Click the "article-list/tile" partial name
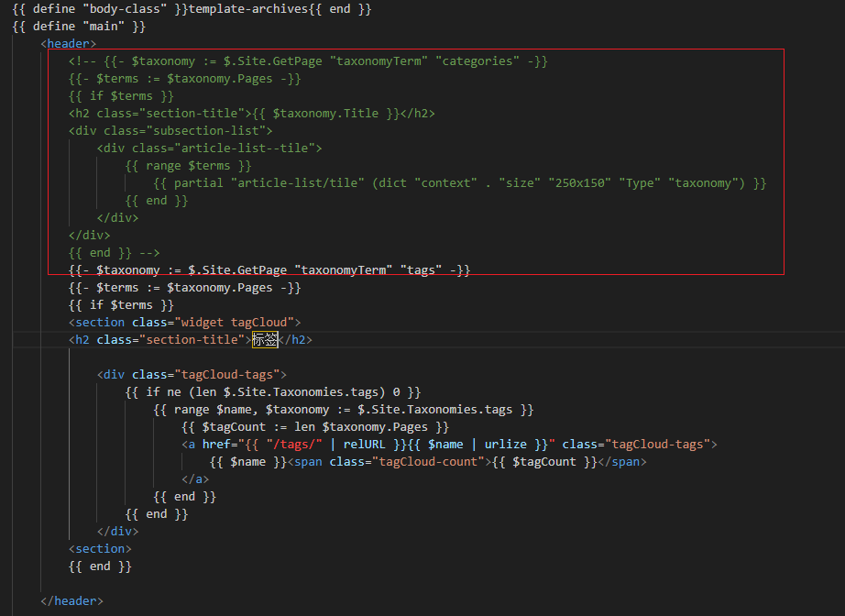This screenshot has height=616, width=845. (298, 183)
